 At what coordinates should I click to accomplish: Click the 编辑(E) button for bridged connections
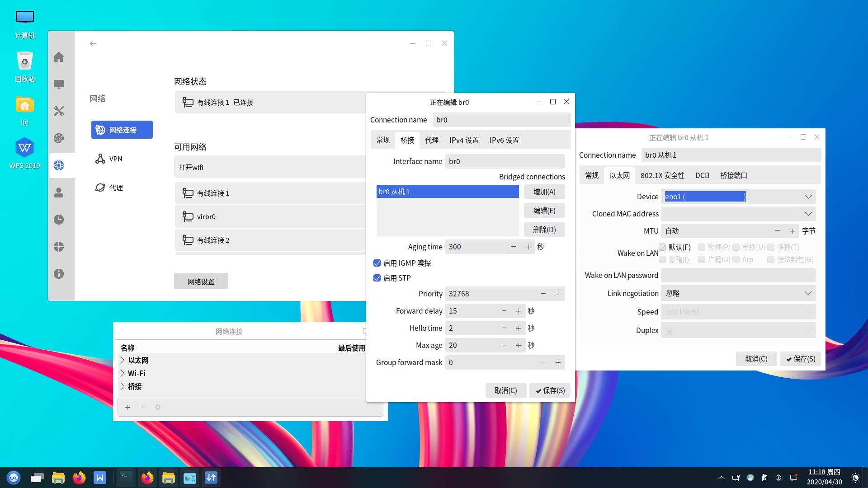click(x=544, y=211)
